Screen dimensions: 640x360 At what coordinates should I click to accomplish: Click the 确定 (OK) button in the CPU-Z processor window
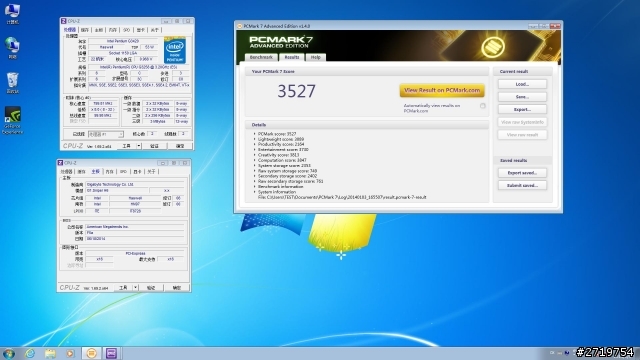click(180, 146)
